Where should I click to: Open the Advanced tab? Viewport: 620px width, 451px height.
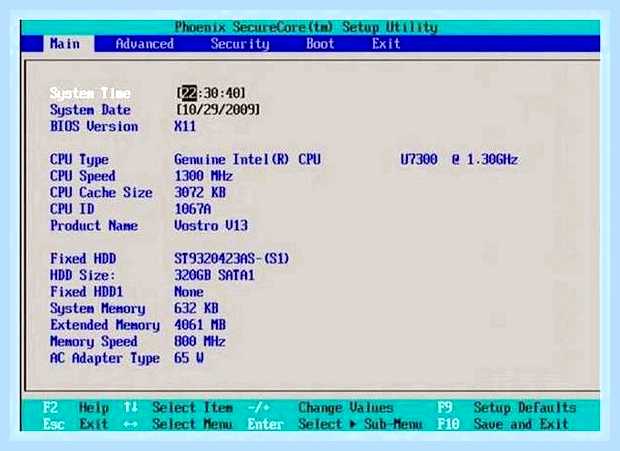(x=145, y=43)
